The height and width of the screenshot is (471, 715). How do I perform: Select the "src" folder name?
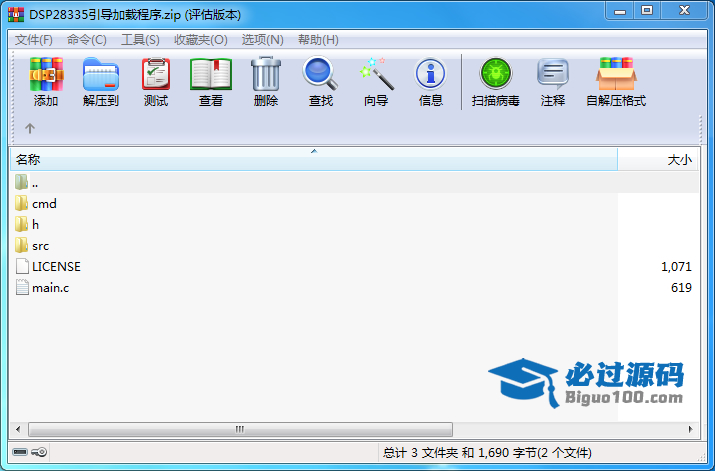coord(41,246)
